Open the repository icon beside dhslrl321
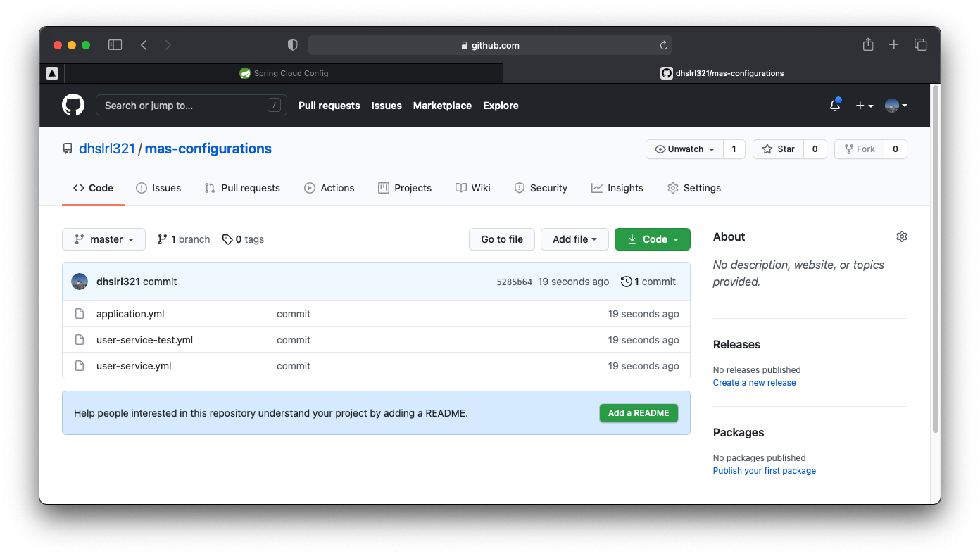This screenshot has height=556, width=980. tap(68, 149)
